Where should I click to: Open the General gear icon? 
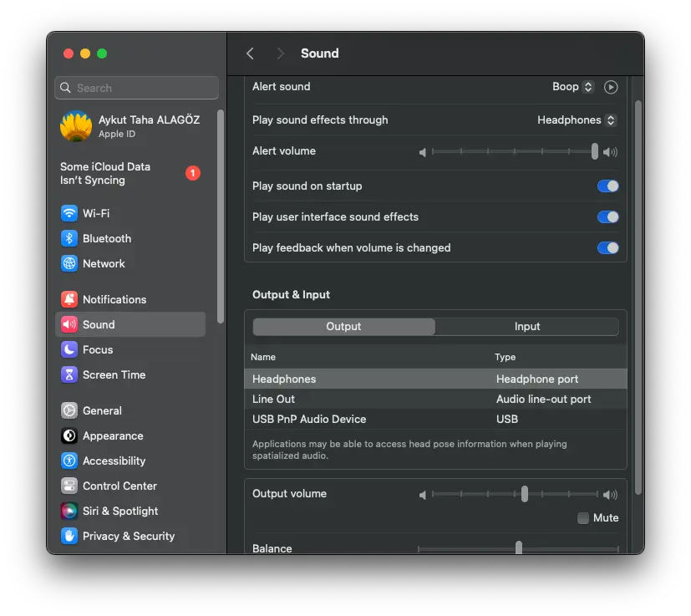pos(69,410)
